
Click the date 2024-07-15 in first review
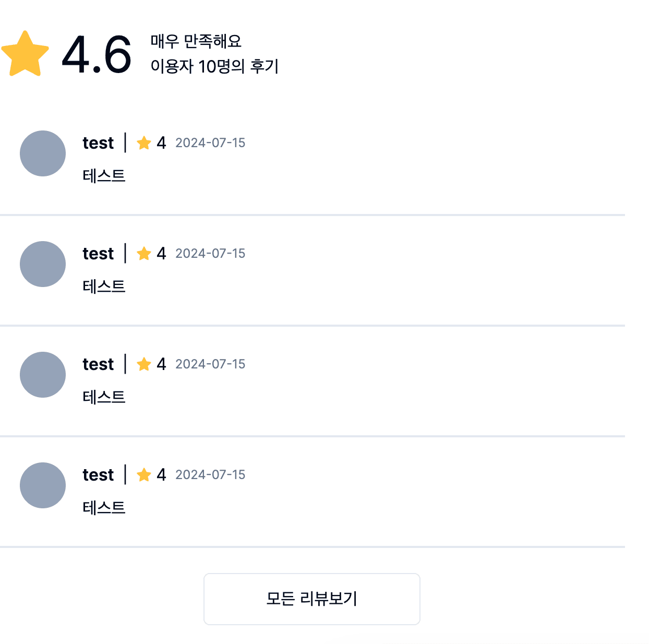(210, 142)
